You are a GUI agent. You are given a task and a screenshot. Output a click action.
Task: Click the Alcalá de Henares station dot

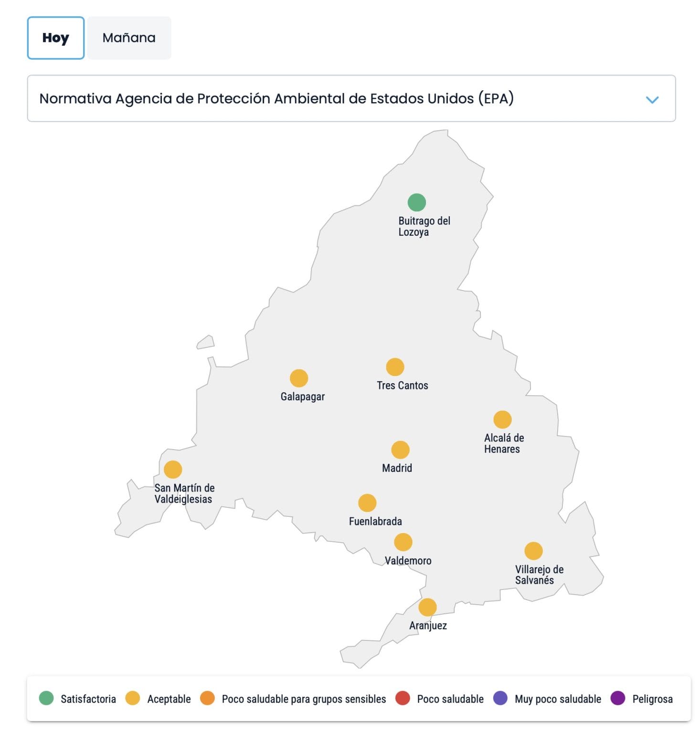click(502, 420)
